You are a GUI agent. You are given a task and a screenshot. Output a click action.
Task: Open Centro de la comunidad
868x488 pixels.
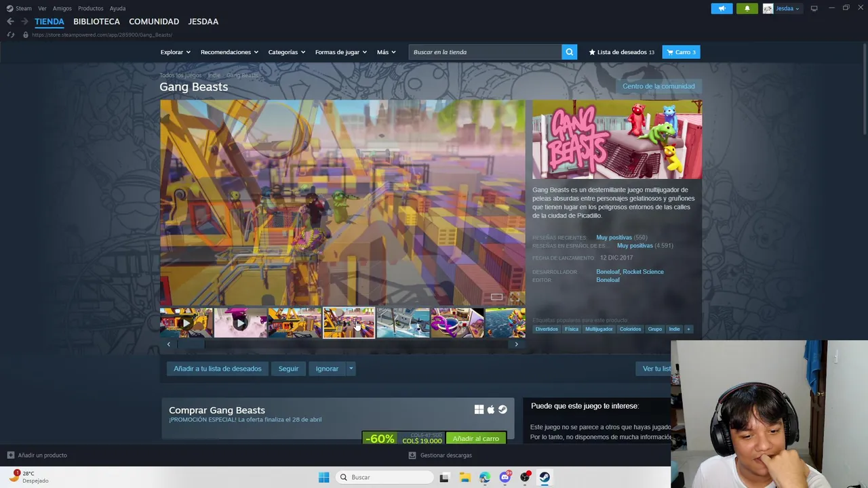pos(658,86)
